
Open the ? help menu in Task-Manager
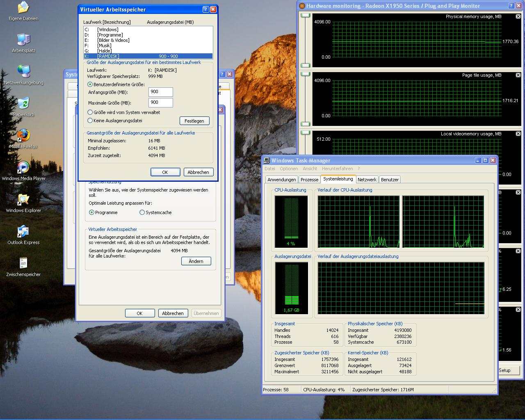358,169
